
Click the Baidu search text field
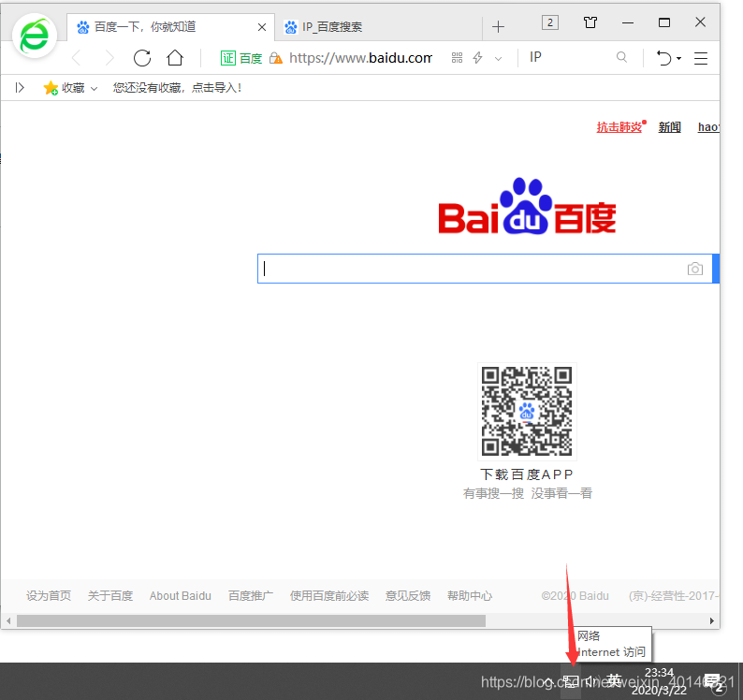click(472, 269)
